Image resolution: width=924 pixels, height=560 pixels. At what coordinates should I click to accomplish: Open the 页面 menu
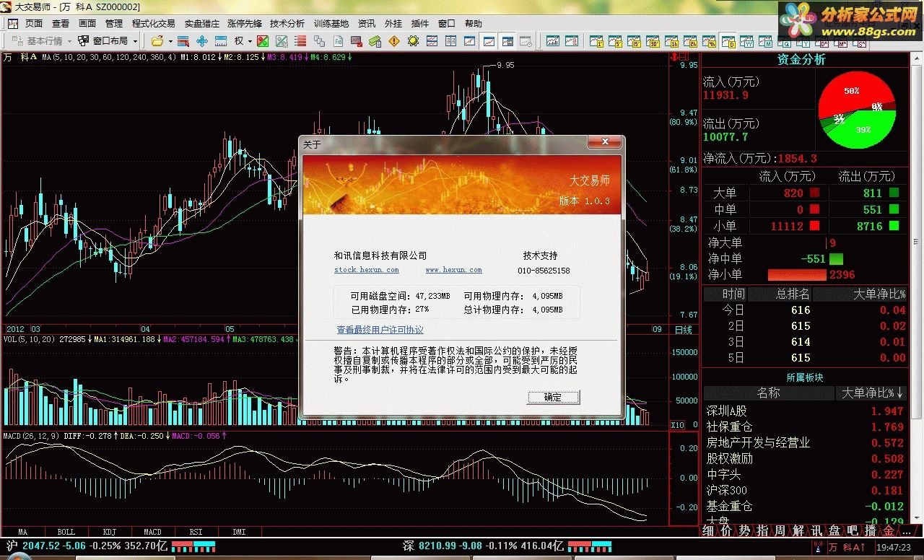tap(34, 23)
